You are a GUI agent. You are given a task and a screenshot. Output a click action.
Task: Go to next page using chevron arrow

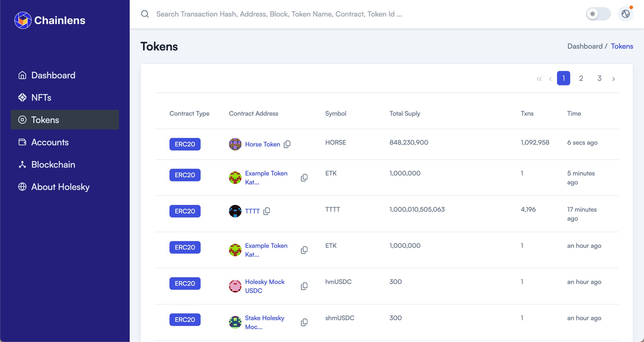tap(614, 78)
